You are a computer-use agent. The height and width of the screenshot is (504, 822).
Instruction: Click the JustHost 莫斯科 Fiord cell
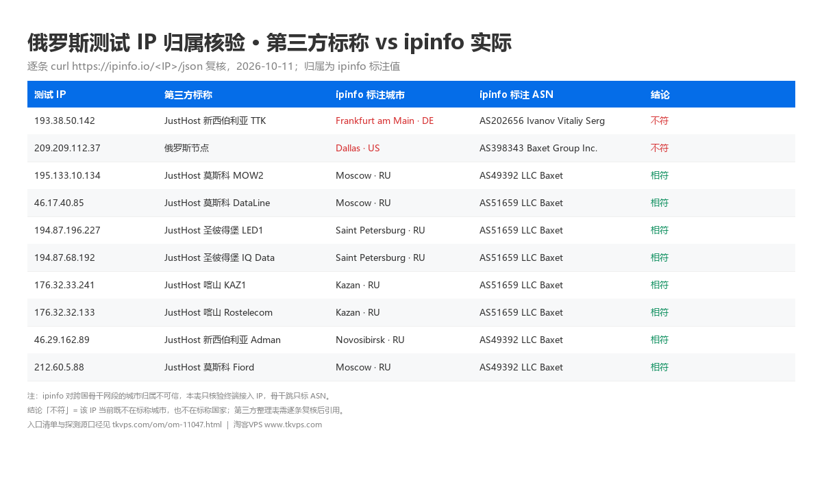click(209, 367)
